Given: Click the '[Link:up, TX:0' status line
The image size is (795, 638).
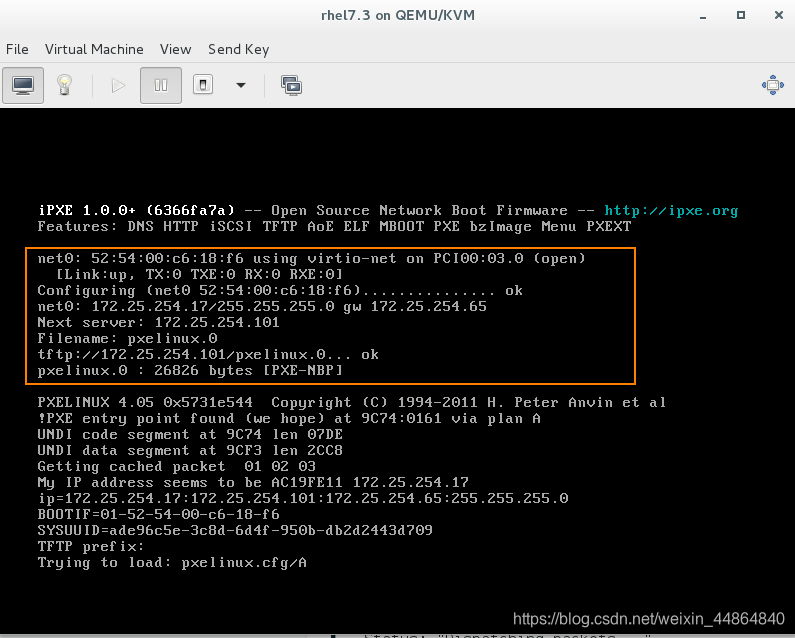Looking at the screenshot, I should click(x=199, y=274).
